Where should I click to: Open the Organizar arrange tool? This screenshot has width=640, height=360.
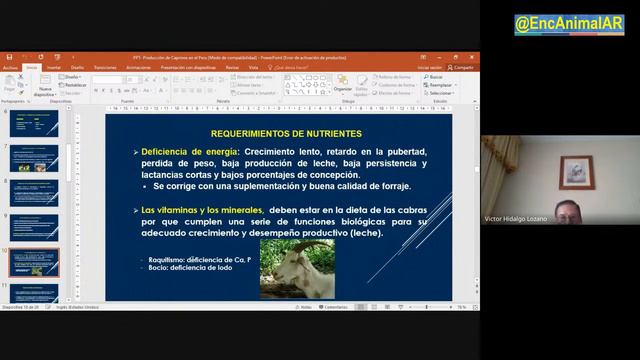(x=342, y=84)
